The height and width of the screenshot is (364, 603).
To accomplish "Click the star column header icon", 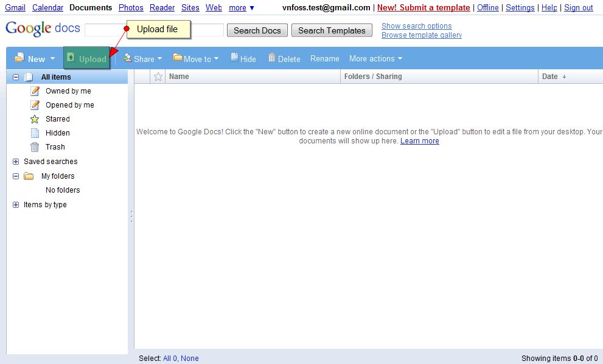I will [x=158, y=77].
